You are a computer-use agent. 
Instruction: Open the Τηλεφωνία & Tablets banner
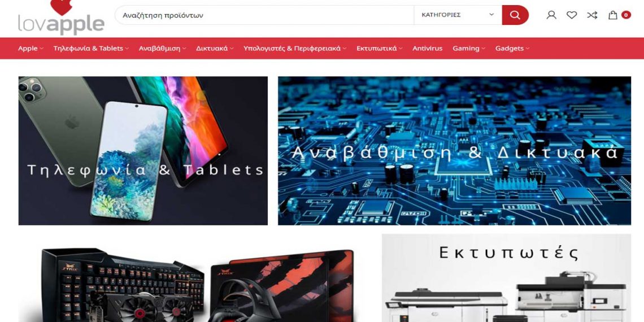pos(143,151)
